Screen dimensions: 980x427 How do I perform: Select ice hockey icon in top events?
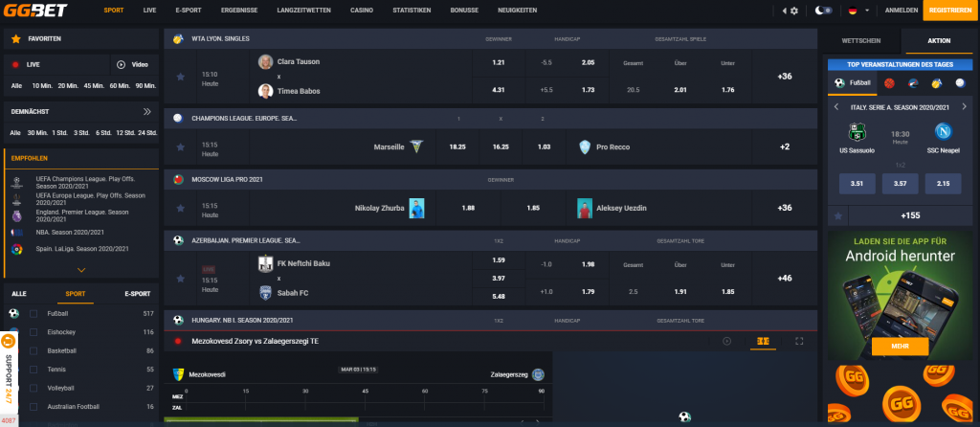pyautogui.click(x=913, y=82)
